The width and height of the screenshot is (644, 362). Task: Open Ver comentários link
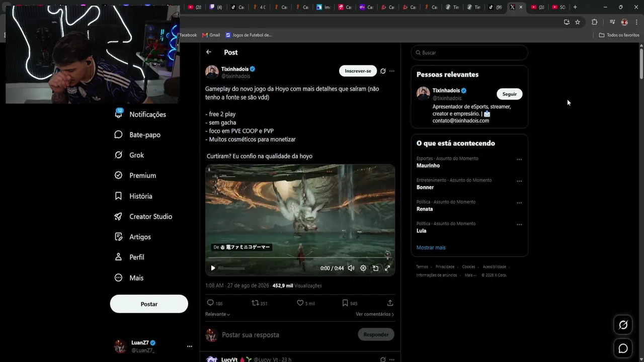(375, 314)
